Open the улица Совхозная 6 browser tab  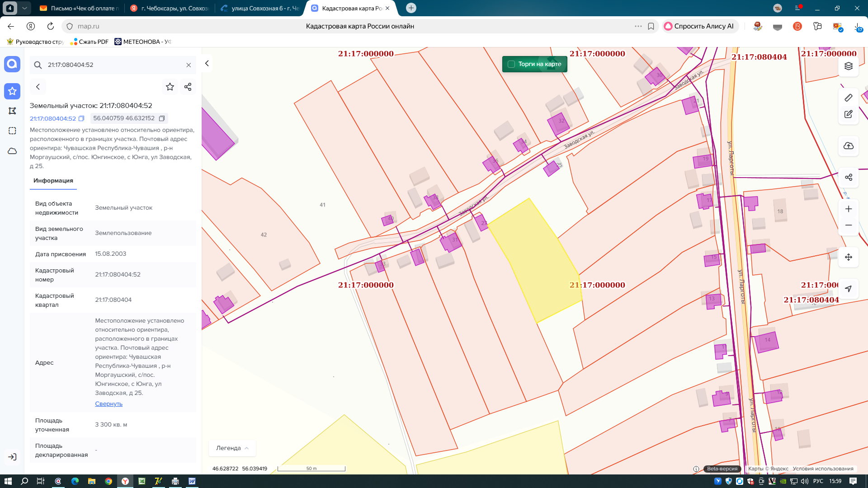point(260,8)
